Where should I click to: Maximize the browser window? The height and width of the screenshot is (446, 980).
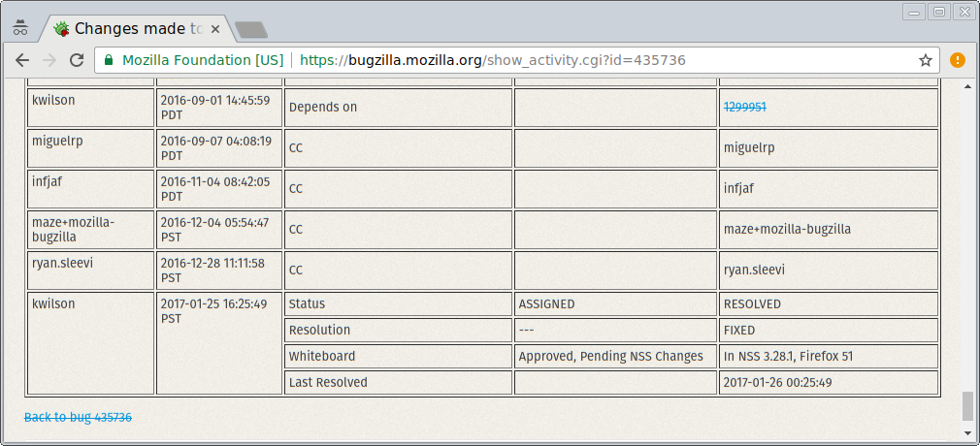938,11
